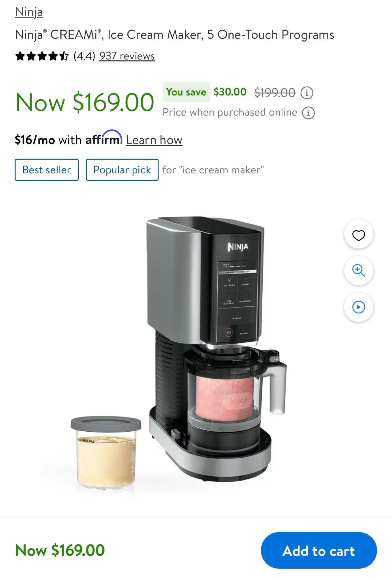
Task: Click the $16/mo financing text
Action: pyautogui.click(x=35, y=140)
